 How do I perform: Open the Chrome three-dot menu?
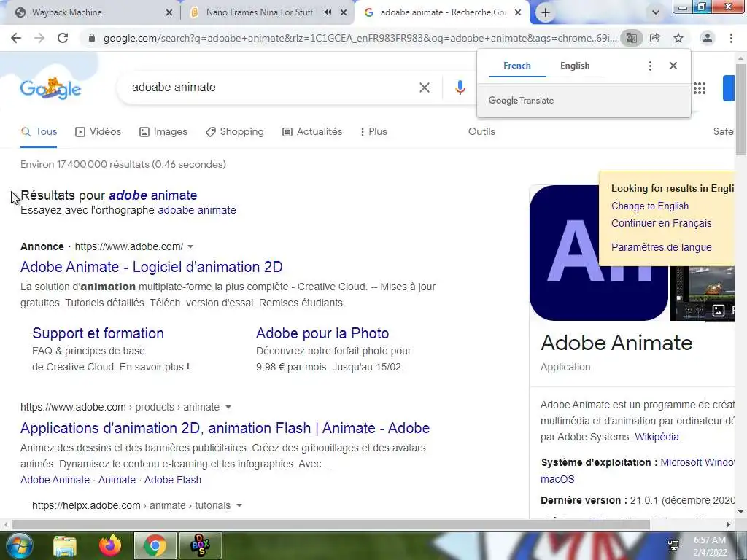(731, 38)
